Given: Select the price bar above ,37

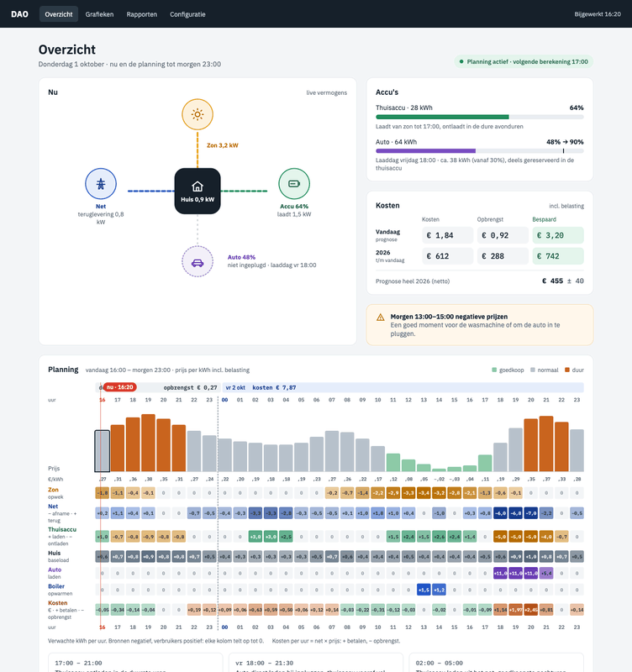Looking at the screenshot, I should pos(545,444).
